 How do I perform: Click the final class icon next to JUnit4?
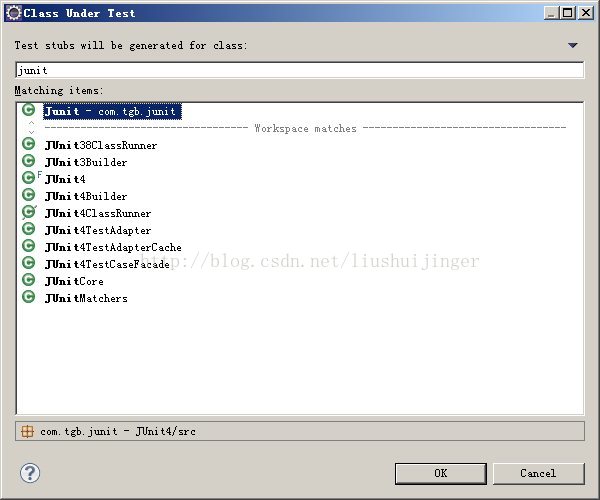(30, 178)
